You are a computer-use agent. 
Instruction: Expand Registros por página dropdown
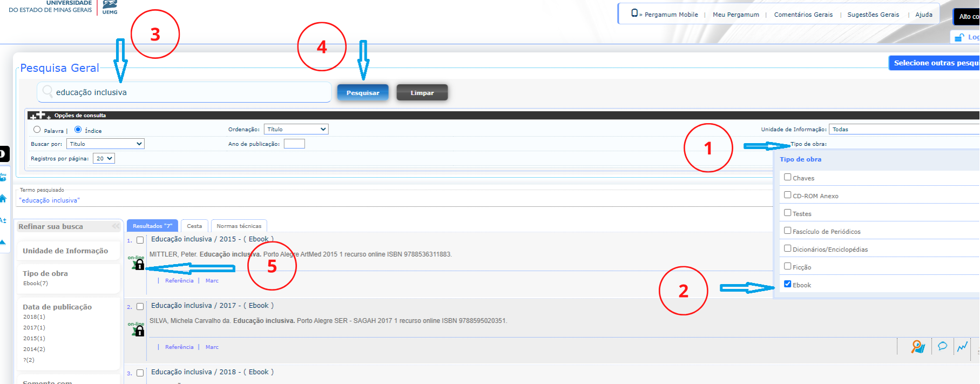(x=104, y=158)
